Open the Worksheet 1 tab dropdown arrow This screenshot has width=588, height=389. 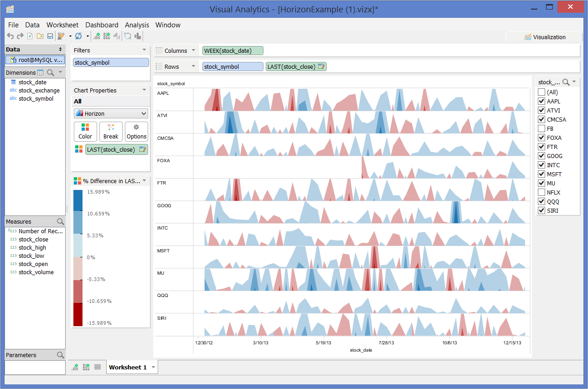pyautogui.click(x=153, y=367)
